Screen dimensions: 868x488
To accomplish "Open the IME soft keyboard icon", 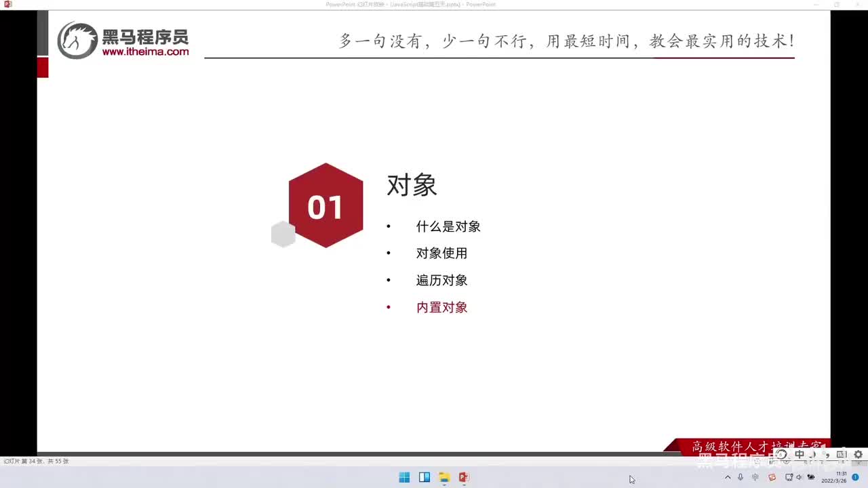I will pyautogui.click(x=842, y=455).
